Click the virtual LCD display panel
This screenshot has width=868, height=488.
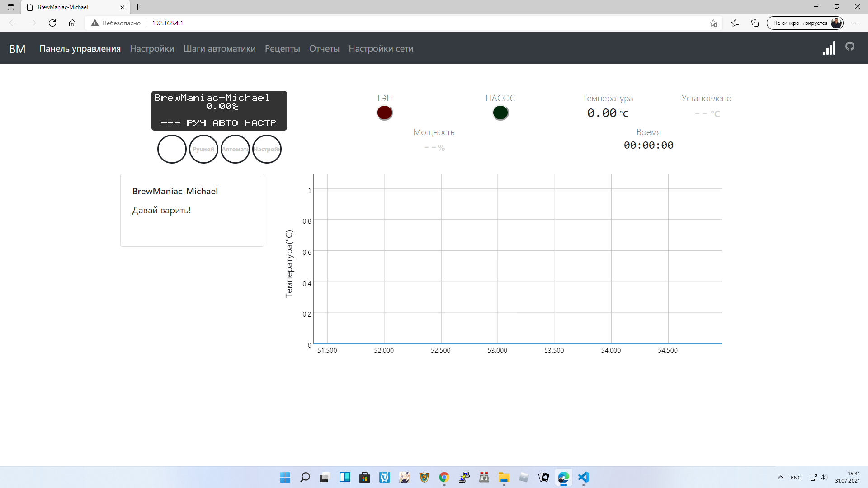219,111
